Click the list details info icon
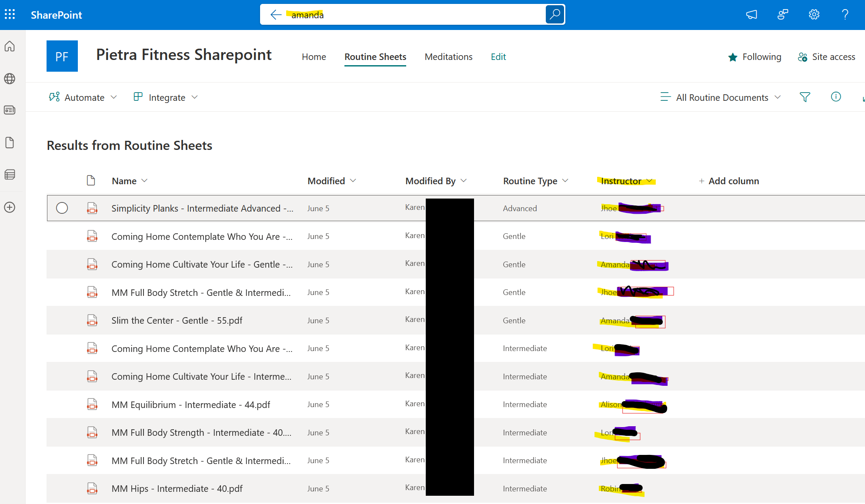The image size is (865, 504). 836,97
